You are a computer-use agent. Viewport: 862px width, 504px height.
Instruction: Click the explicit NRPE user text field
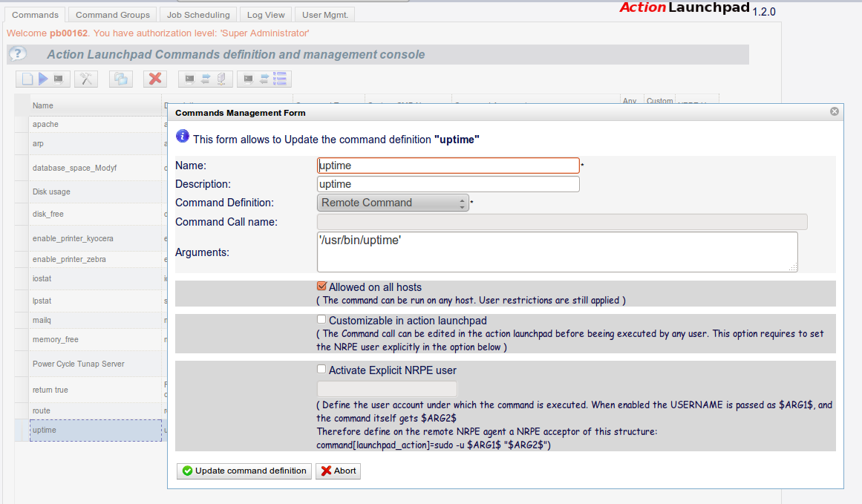(x=387, y=389)
